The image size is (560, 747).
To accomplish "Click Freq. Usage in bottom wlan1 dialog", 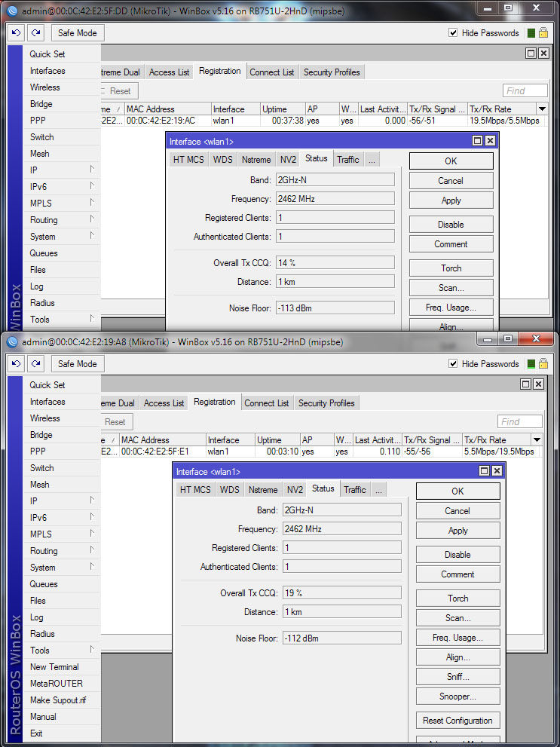I will [457, 638].
